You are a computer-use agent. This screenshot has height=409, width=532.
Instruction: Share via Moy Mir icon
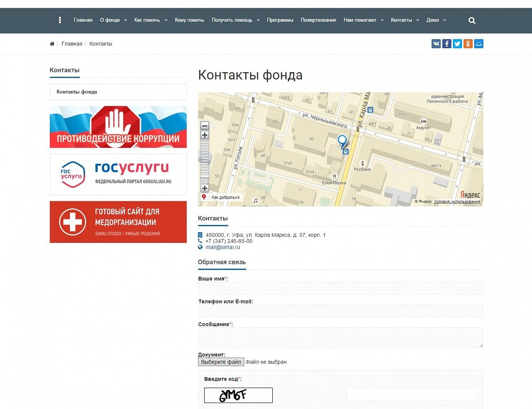(478, 44)
